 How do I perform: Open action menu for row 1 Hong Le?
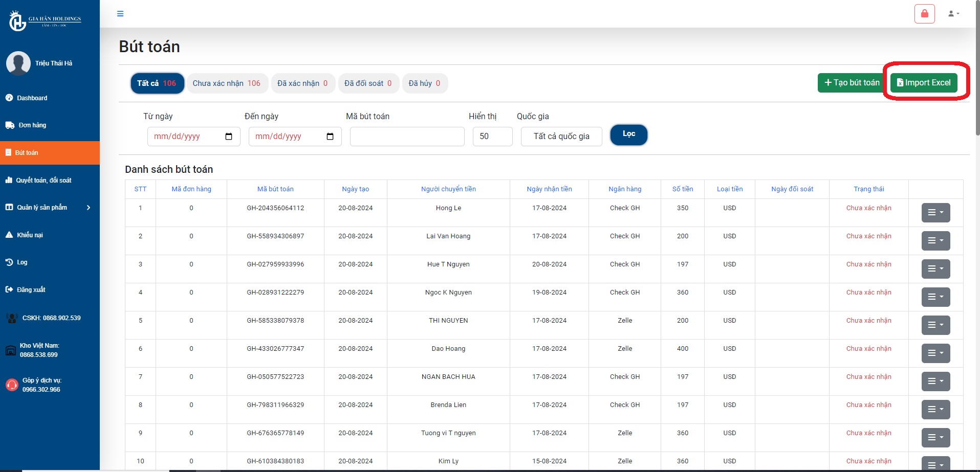[x=935, y=213]
